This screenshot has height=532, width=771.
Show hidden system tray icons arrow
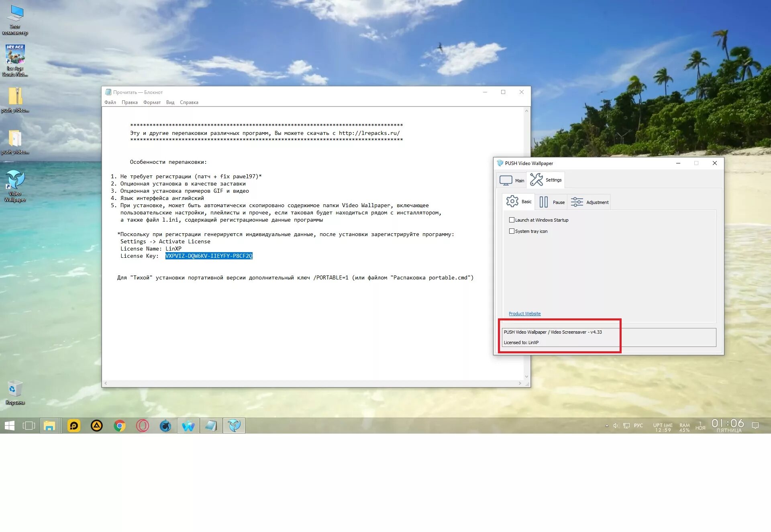tap(606, 426)
